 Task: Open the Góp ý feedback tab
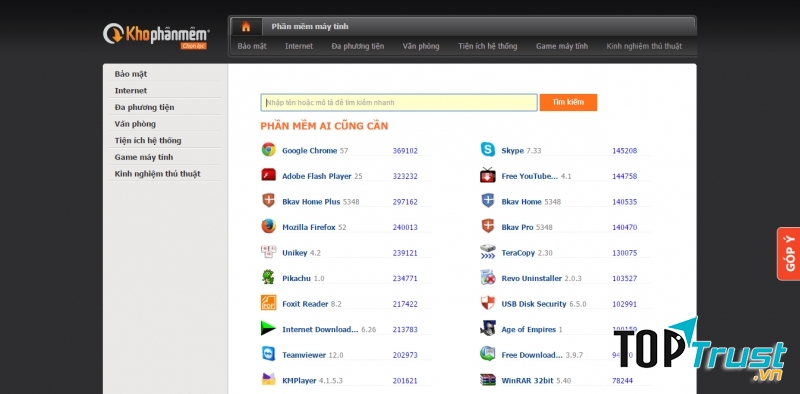click(789, 254)
